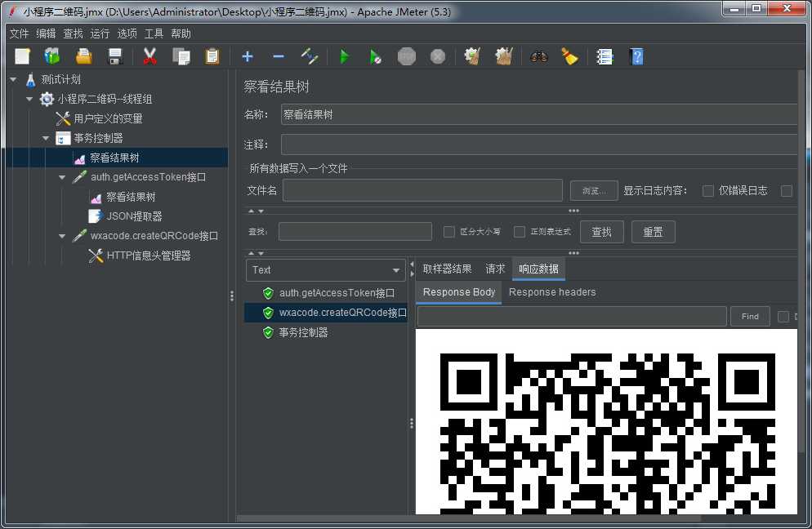Open Search with binoculars icon
812x529 pixels.
[x=538, y=56]
